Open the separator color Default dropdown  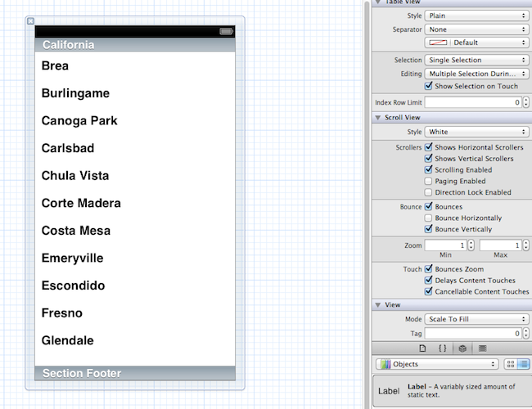[476, 43]
